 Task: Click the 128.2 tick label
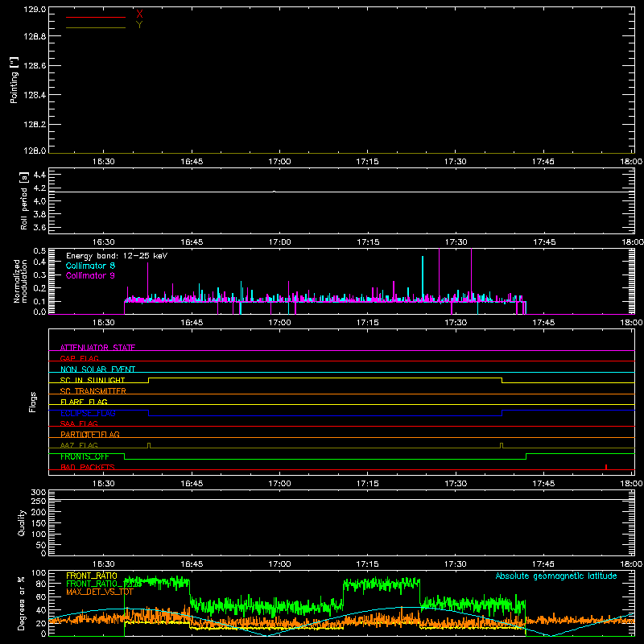pyautogui.click(x=35, y=125)
